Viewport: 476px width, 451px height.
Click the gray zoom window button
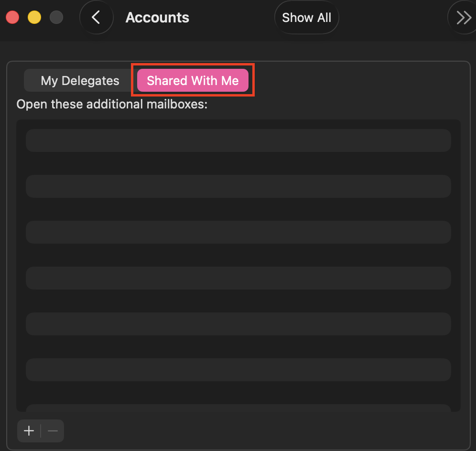pos(56,18)
